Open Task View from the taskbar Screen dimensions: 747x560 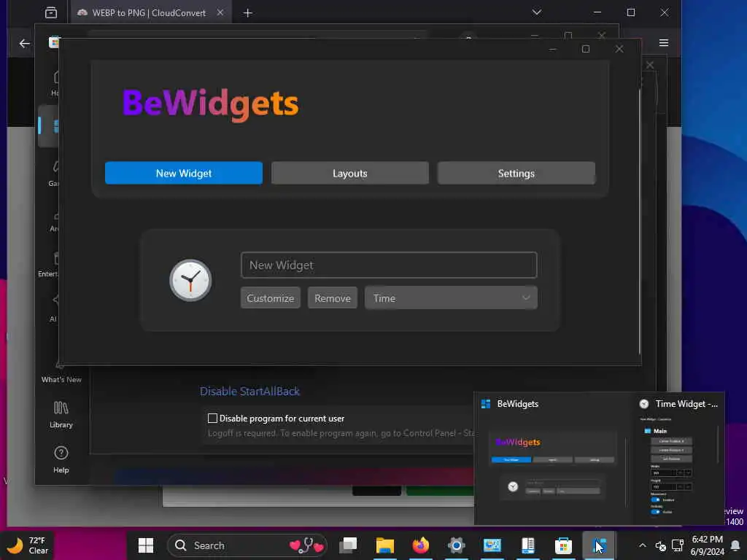pos(348,545)
